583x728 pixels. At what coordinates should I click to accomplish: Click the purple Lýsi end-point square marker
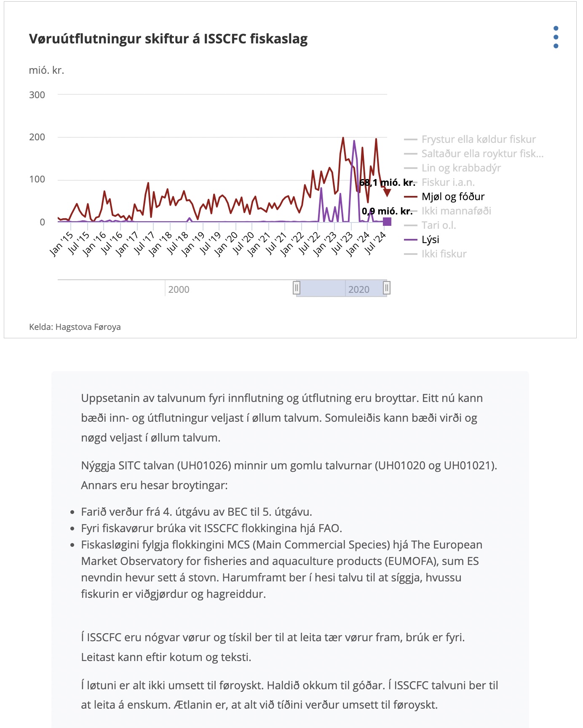pos(387,222)
